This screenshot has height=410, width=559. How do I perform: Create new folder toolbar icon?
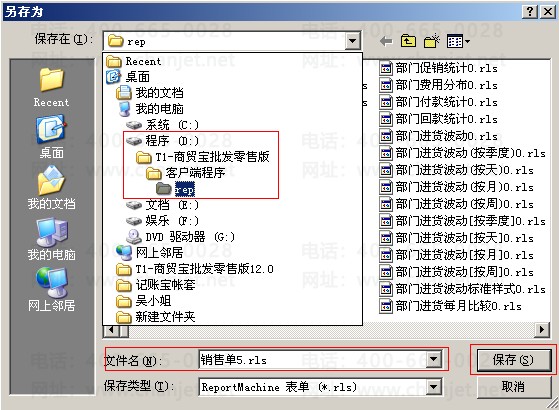432,41
